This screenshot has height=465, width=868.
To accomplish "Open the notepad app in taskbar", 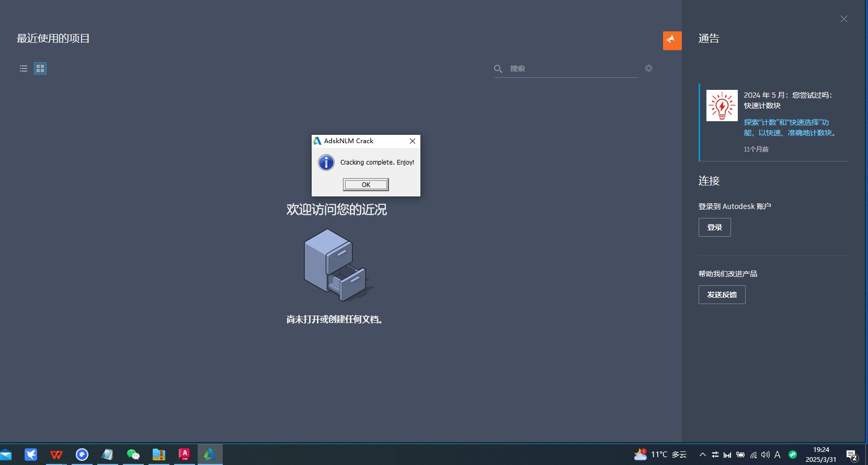I will pos(108,455).
